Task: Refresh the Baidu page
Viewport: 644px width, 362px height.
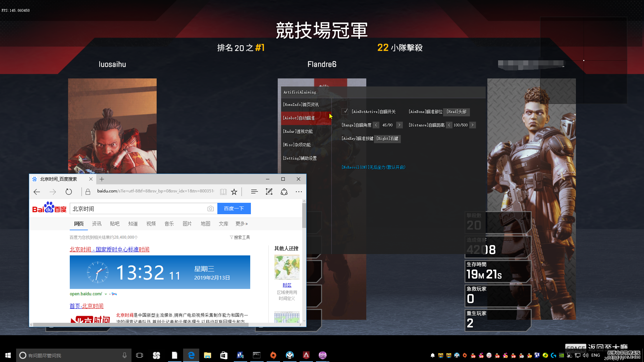Action: click(69, 192)
